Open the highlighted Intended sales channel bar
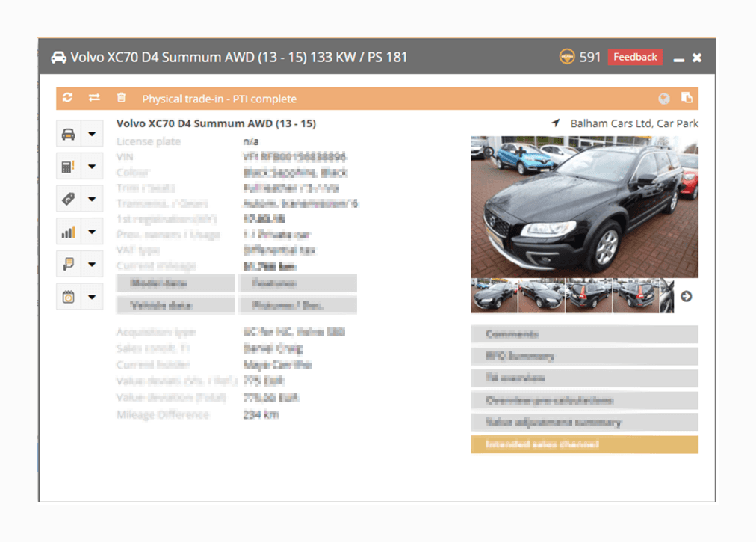This screenshot has width=756, height=542. pyautogui.click(x=584, y=445)
